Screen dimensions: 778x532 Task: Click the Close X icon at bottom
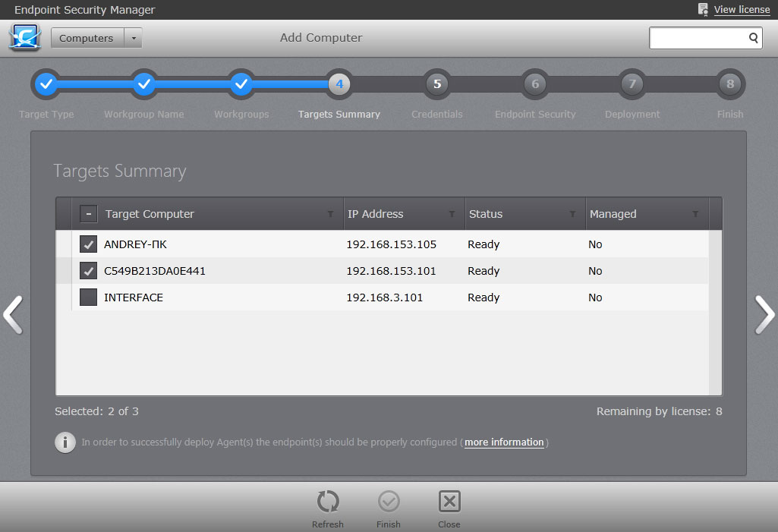pos(449,502)
